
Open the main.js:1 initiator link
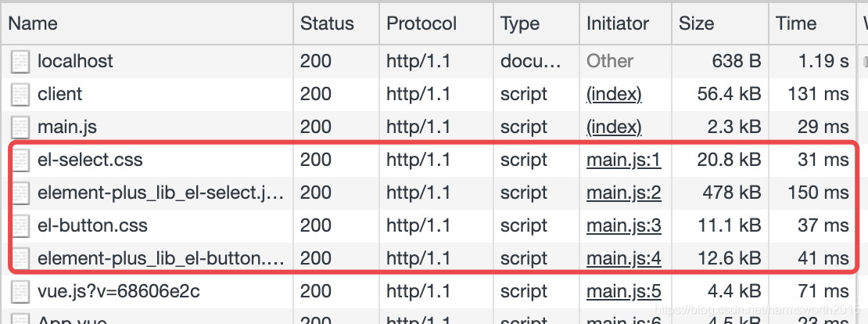point(624,160)
